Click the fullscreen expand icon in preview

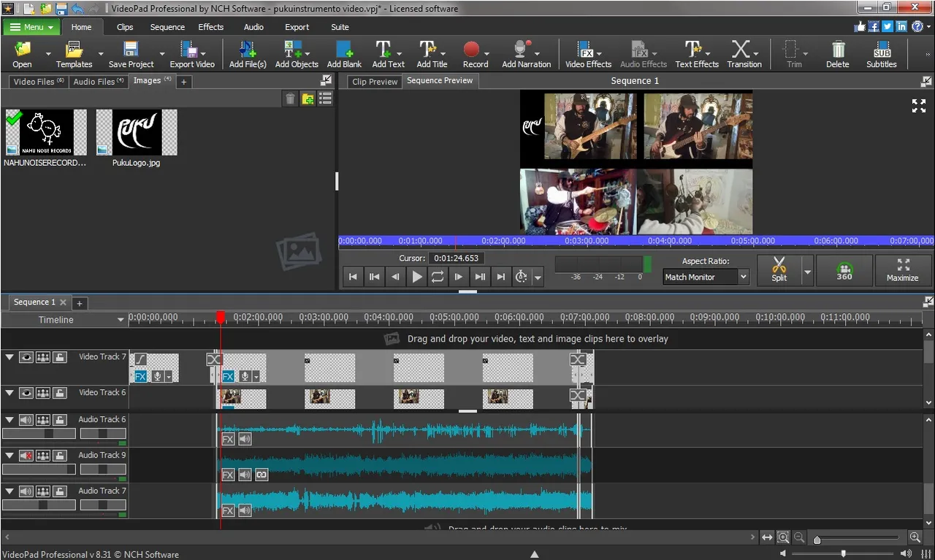tap(919, 106)
